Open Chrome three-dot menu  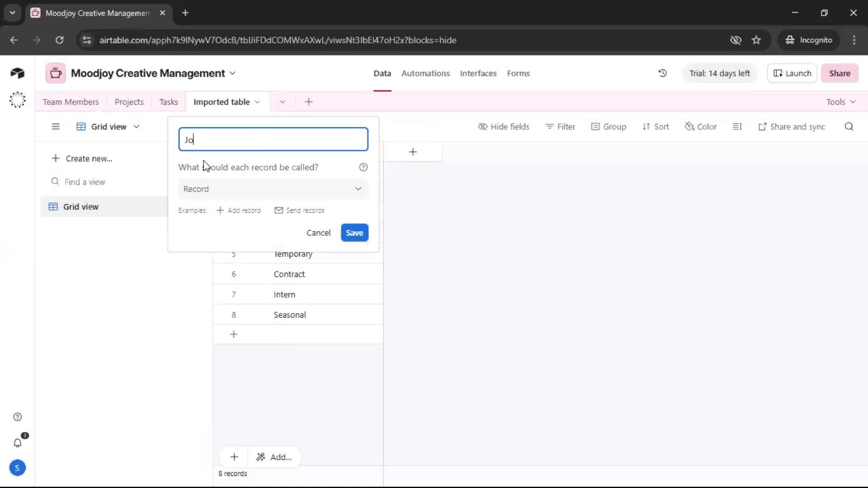click(854, 40)
